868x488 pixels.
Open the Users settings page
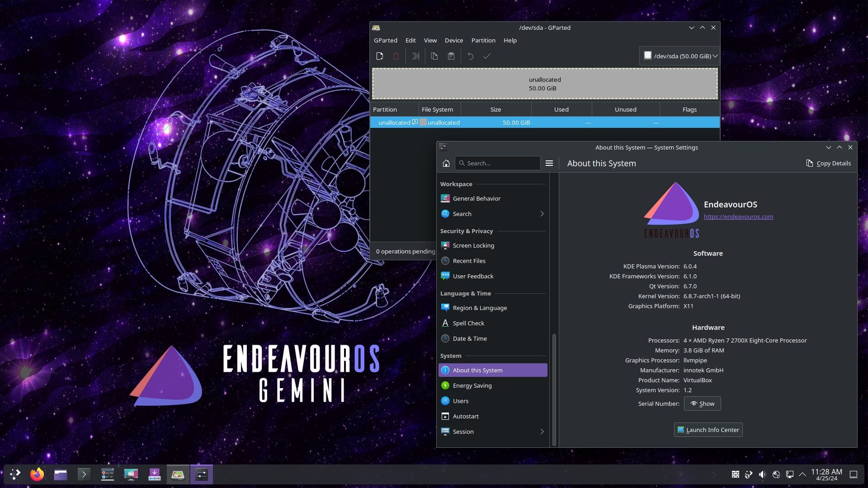tap(460, 401)
